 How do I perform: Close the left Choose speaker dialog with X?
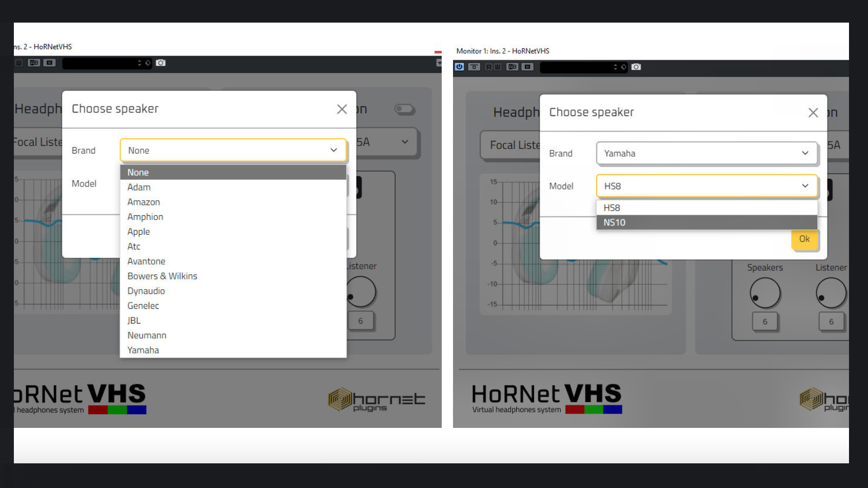[x=342, y=109]
